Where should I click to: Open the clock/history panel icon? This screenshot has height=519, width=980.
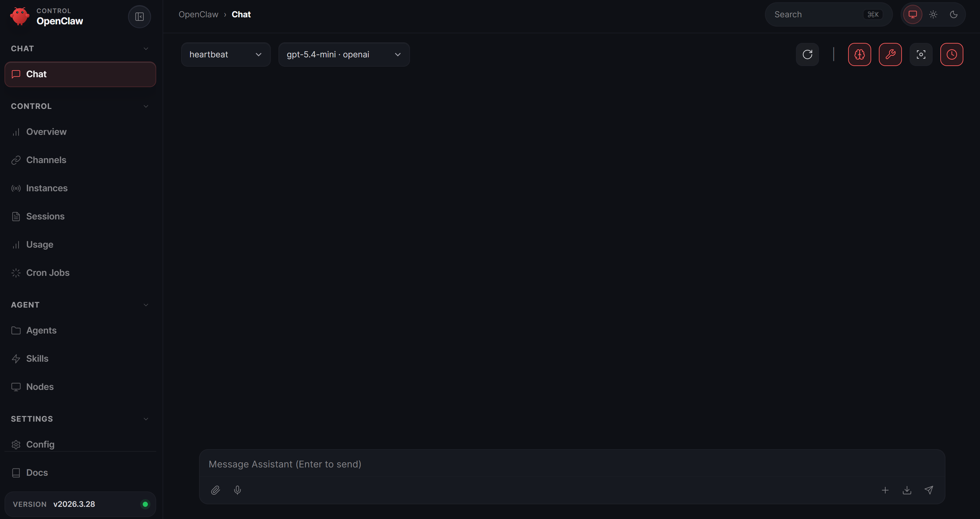952,54
